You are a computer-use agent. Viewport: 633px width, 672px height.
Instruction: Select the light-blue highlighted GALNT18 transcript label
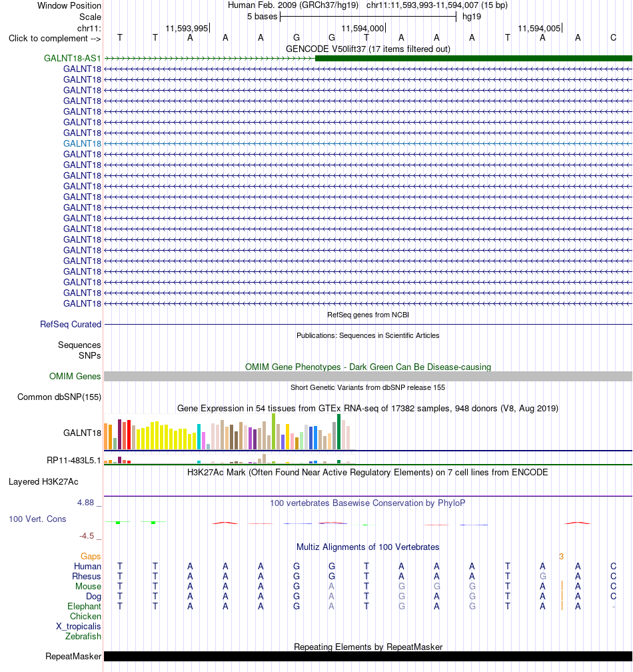82,143
